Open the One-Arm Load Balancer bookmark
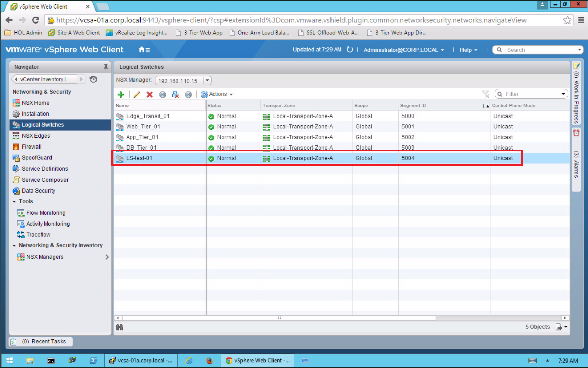The width and height of the screenshot is (588, 368). (259, 33)
